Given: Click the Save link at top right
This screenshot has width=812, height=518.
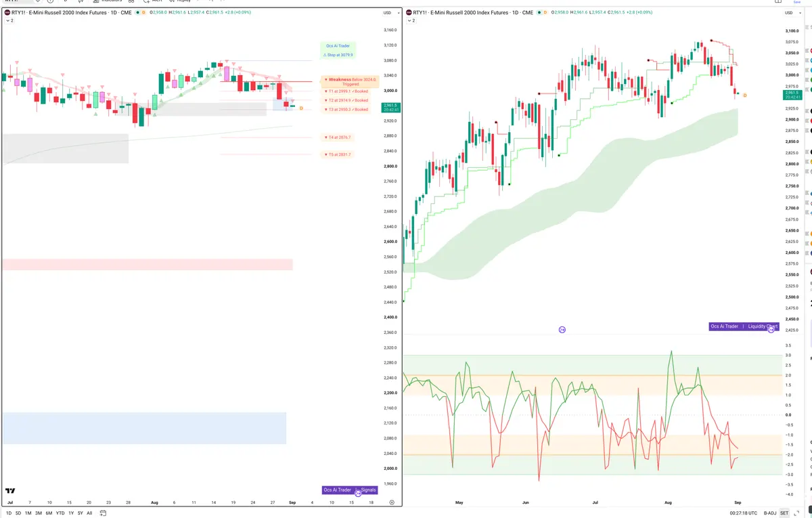Looking at the screenshot, I should 796,2.
